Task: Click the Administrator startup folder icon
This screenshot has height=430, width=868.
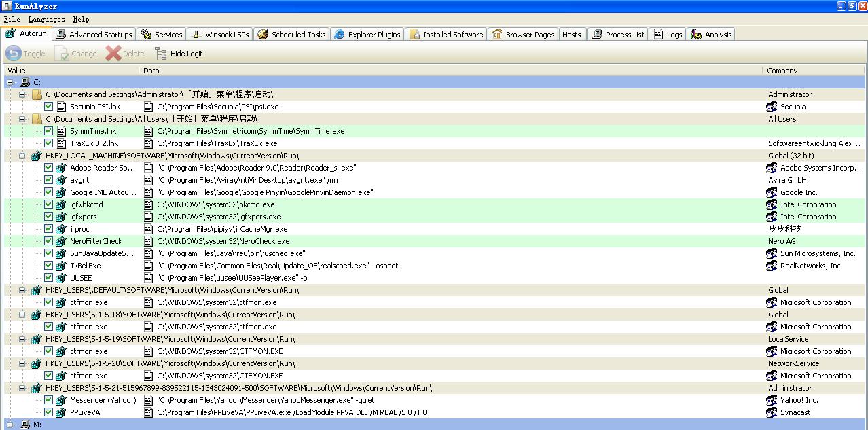Action: [37, 94]
